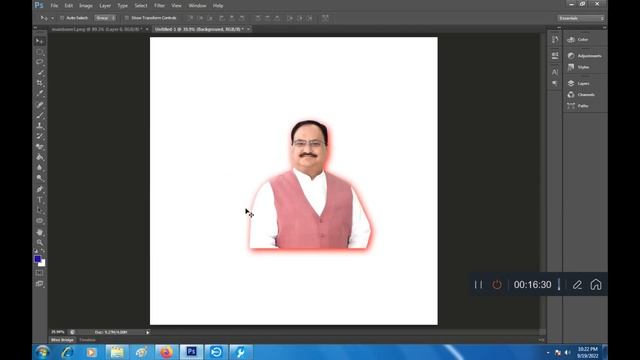Open the Window menu
The image size is (640, 360).
pyautogui.click(x=198, y=6)
